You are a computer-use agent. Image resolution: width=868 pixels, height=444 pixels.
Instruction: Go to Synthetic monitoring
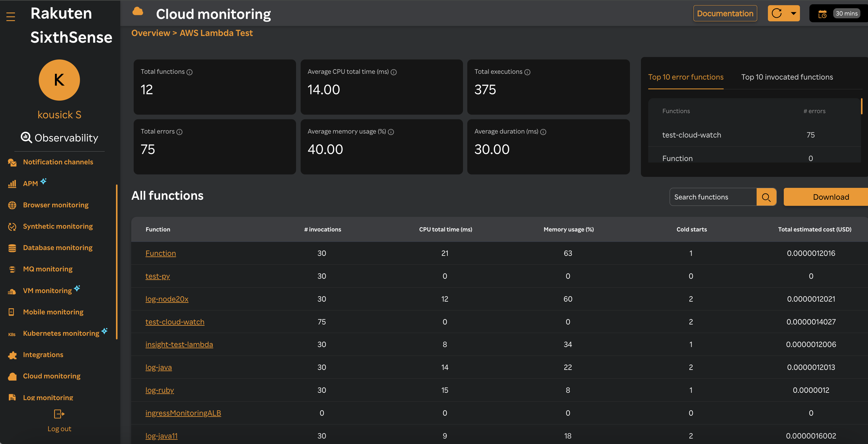[58, 226]
